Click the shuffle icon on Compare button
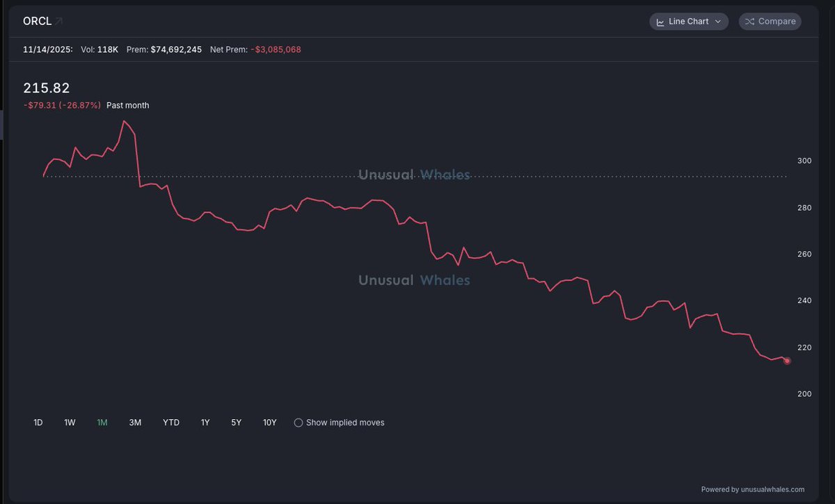 click(749, 22)
